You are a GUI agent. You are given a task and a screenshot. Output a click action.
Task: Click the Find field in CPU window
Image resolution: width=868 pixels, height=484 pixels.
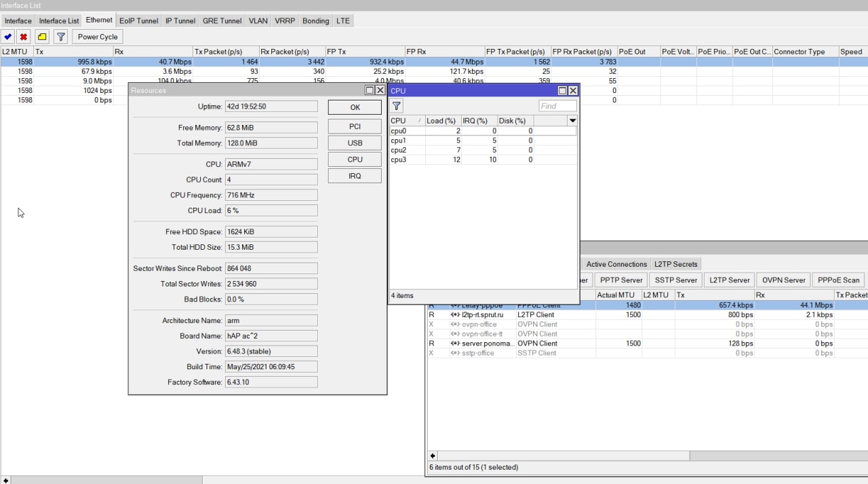[557, 106]
